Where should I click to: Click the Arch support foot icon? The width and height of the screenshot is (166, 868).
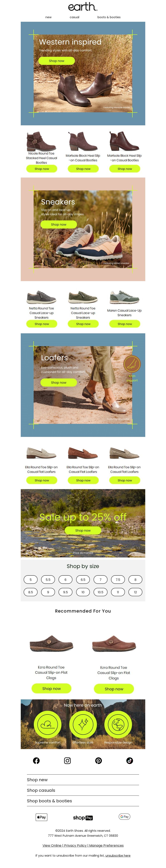click(132, 364)
